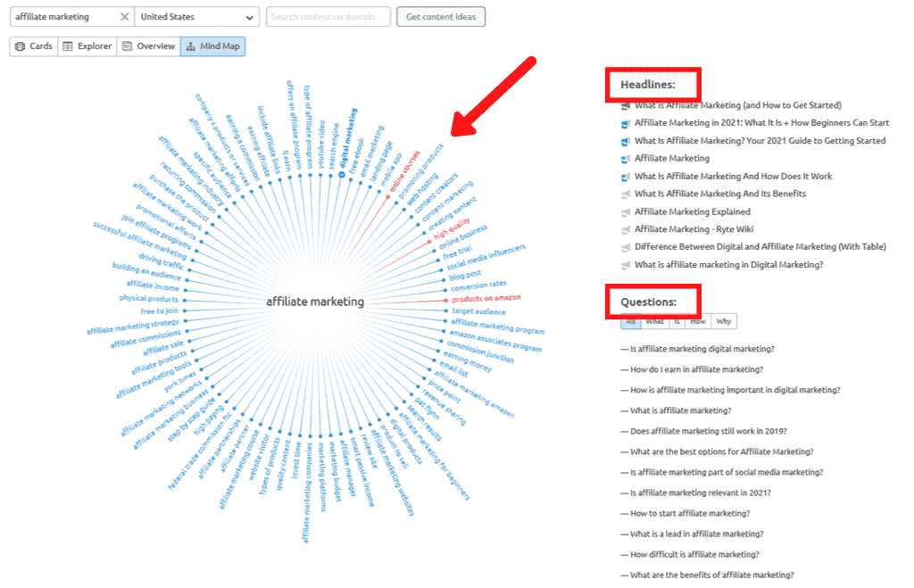
Task: Select the red 'online courses' mind map node
Action: 404,172
